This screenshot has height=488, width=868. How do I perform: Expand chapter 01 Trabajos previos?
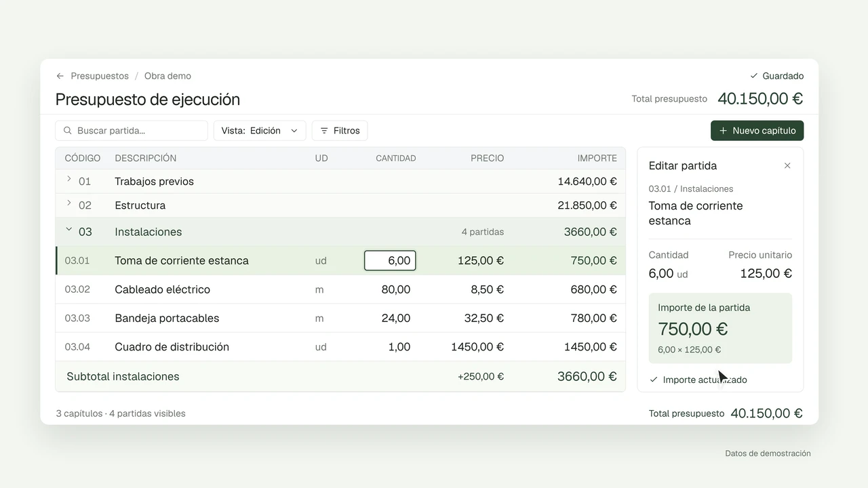[68, 179]
